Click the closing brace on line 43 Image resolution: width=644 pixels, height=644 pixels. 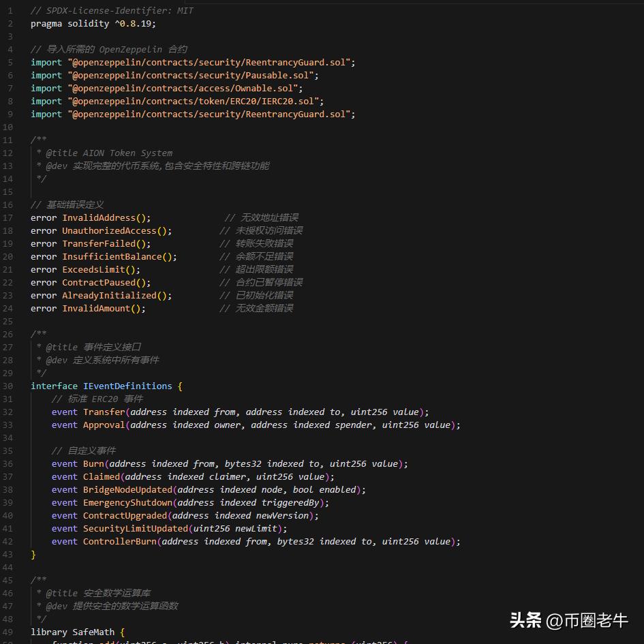pos(33,555)
